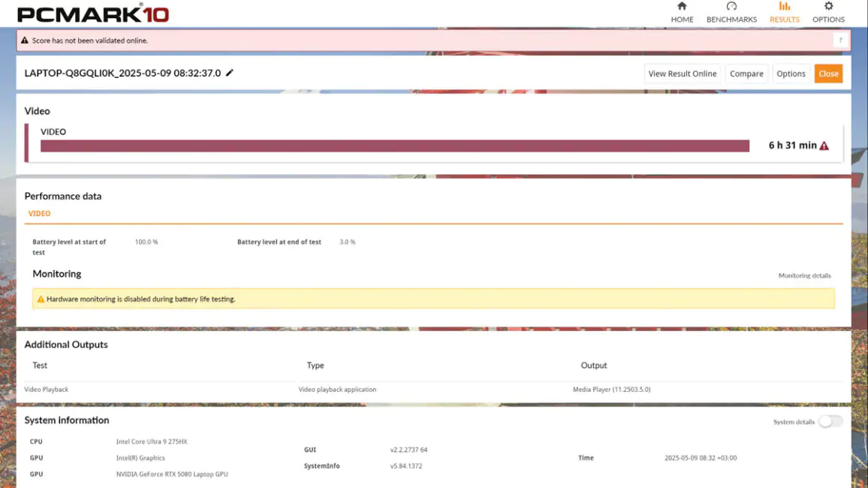
Task: Open the Benchmarks gauge icon
Action: (731, 6)
